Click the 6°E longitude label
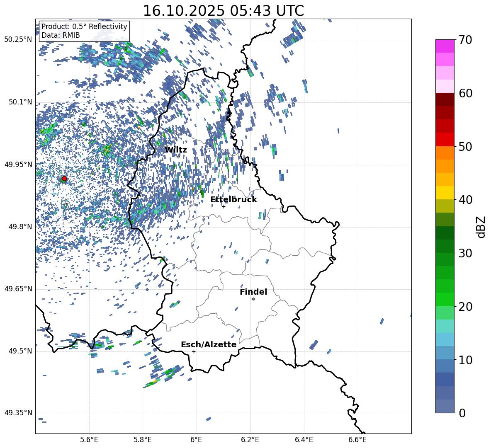Screen dimensions: 491x448 [196, 440]
